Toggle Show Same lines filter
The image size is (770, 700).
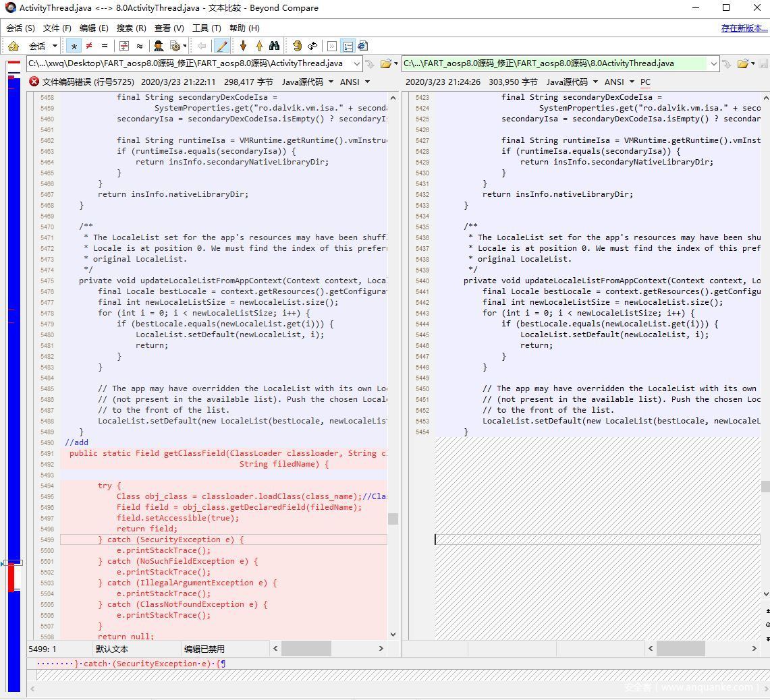point(104,46)
